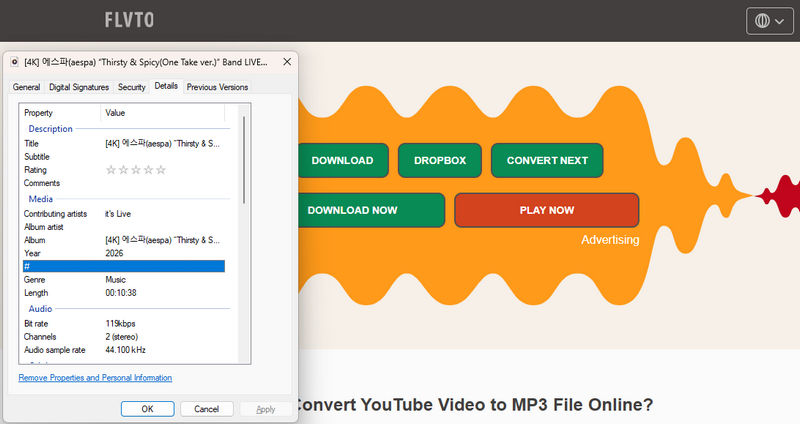This screenshot has width=800, height=424.
Task: Open Remove Properties and Personal Information link
Action: [x=95, y=378]
